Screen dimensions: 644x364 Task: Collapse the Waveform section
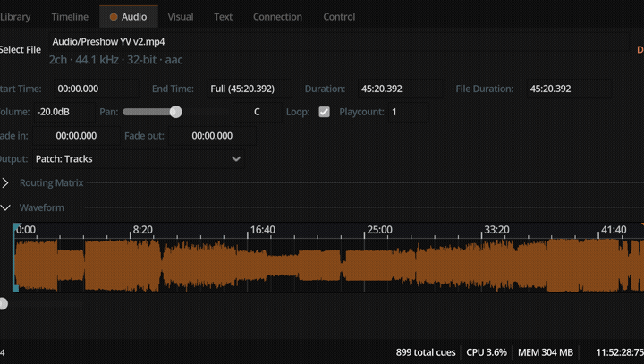pos(5,207)
